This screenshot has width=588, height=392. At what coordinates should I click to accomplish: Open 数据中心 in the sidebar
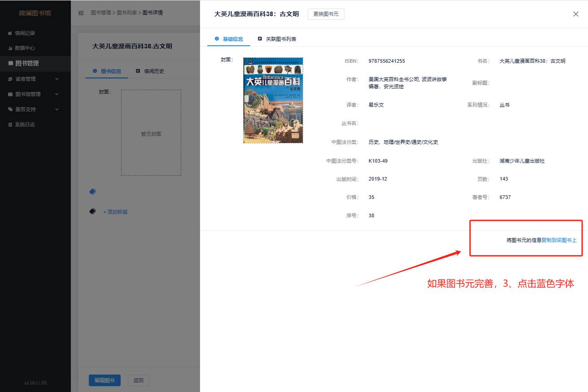pyautogui.click(x=25, y=48)
